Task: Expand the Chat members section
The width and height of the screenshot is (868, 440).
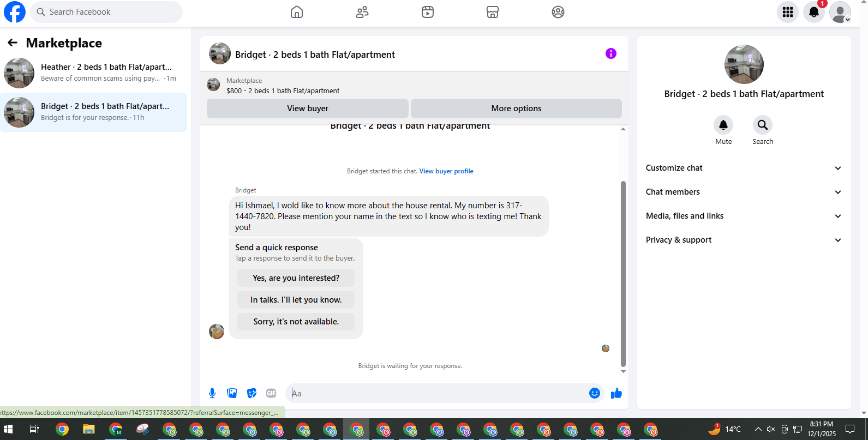Action: point(744,192)
